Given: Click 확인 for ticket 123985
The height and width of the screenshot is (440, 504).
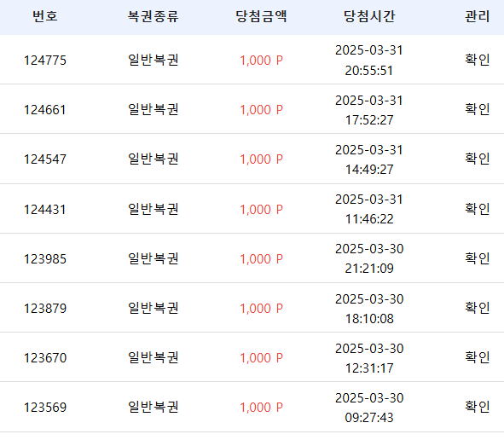Looking at the screenshot, I should [477, 258].
